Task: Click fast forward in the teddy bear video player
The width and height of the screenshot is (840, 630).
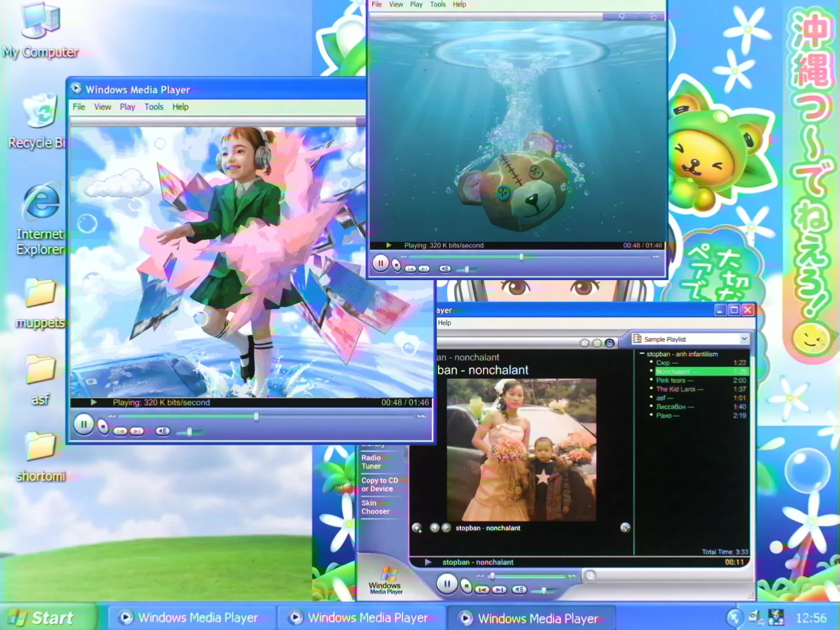Action: [x=656, y=257]
